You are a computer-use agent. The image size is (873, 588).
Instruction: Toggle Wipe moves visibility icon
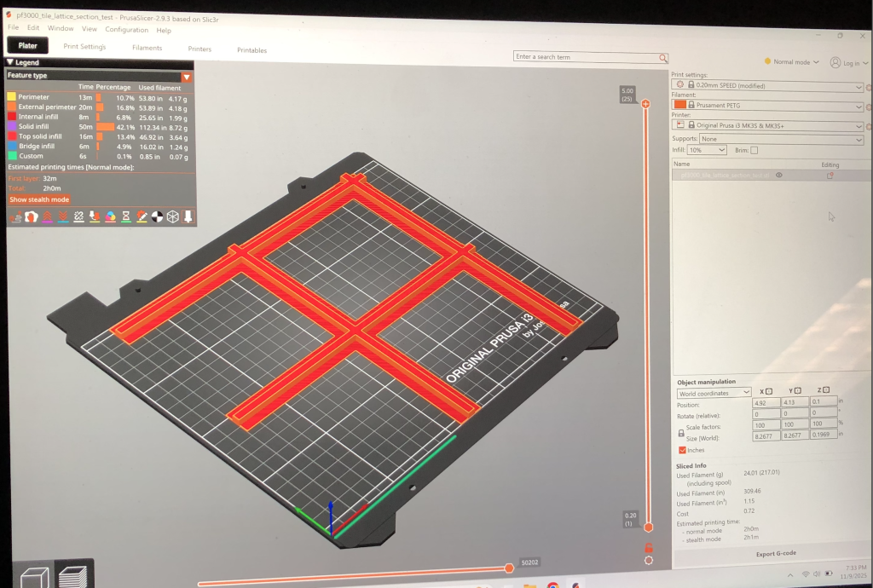(x=32, y=217)
